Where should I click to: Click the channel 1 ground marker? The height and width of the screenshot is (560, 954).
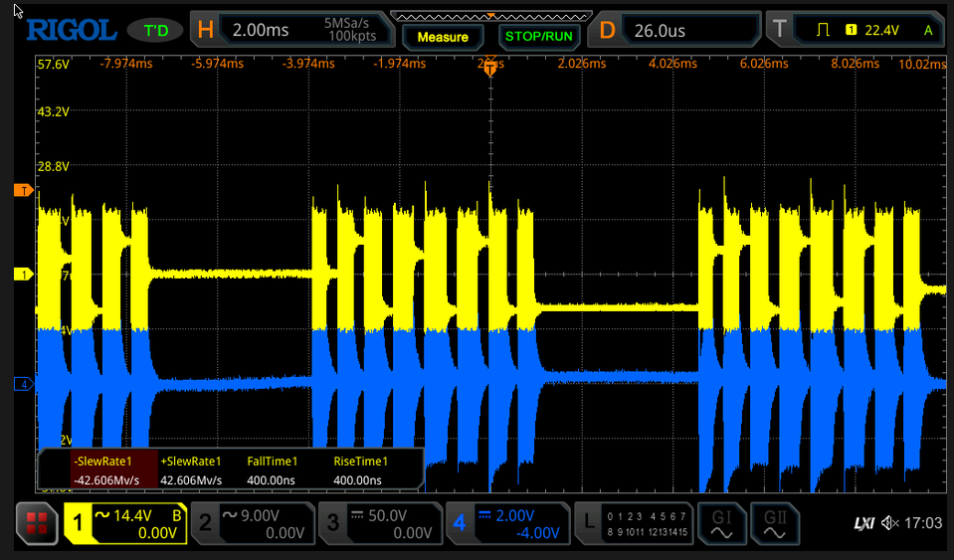point(23,275)
